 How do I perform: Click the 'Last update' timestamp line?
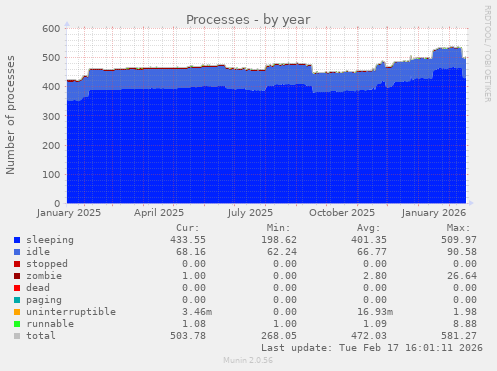point(372,348)
